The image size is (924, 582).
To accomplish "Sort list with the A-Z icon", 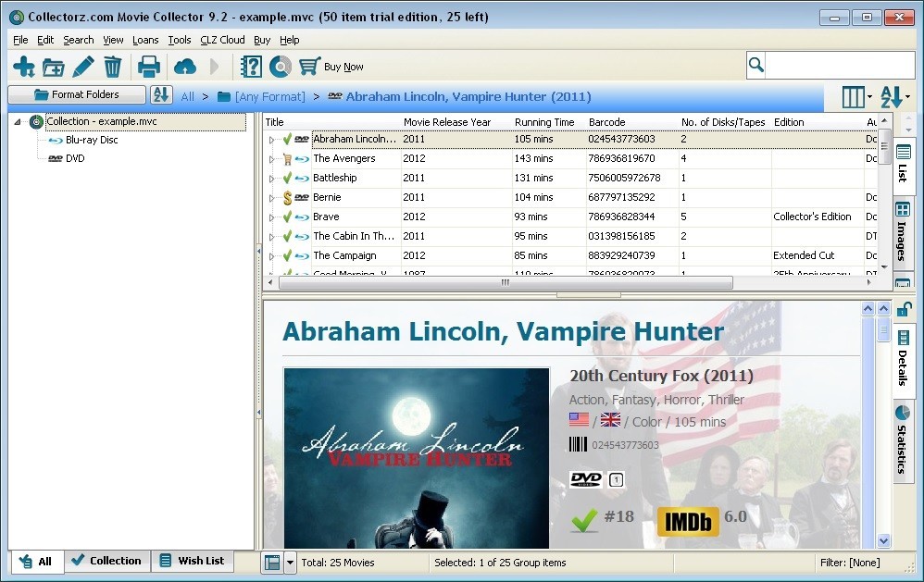I will 161,96.
